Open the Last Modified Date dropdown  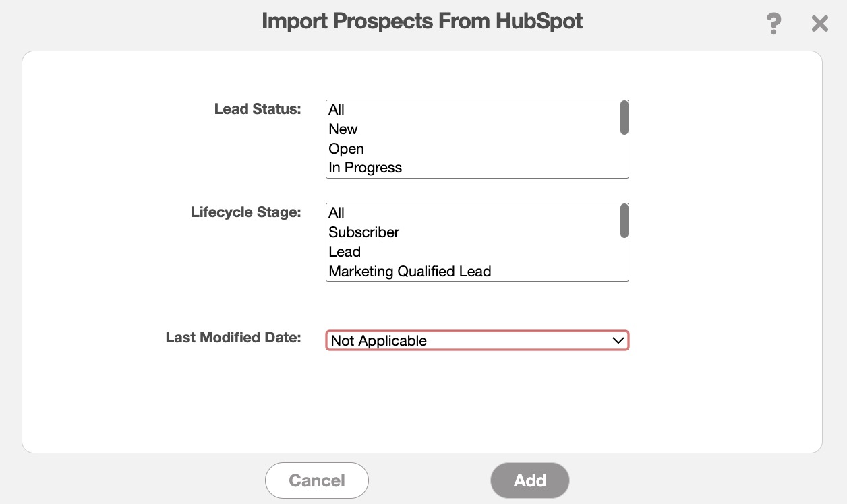click(472, 341)
